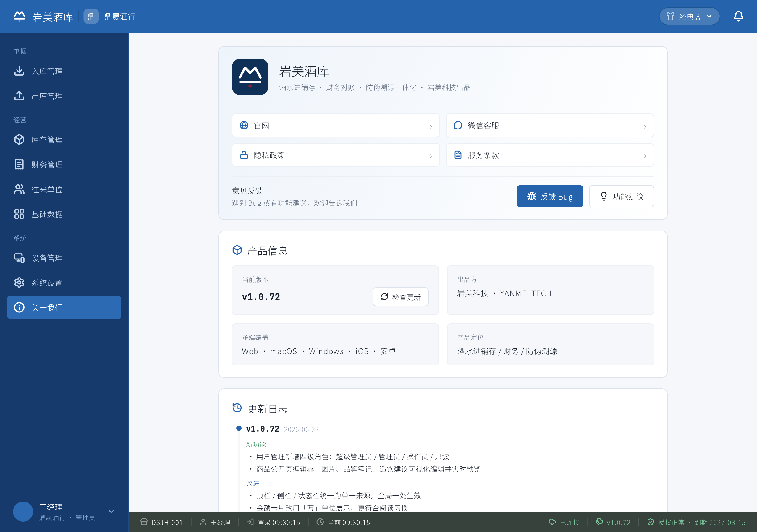Click the 酒水进销存 / 财务 / 防伪溯源 text
Viewport: 757px width, 532px height.
[x=507, y=351]
